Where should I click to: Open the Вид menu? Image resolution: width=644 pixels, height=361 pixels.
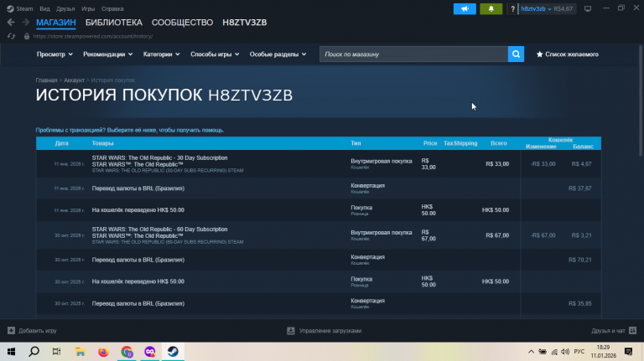[44, 8]
